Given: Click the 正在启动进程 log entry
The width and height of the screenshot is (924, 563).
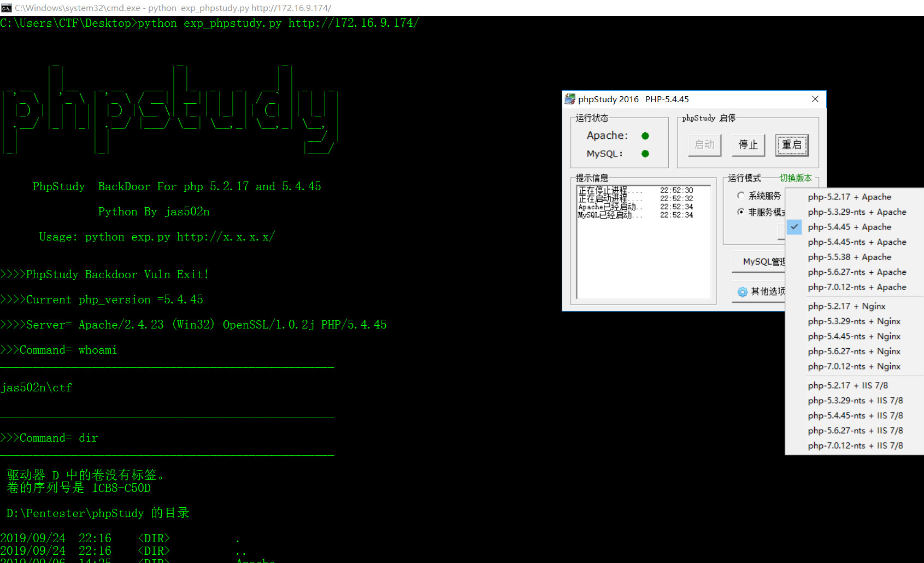Looking at the screenshot, I should click(x=636, y=198).
